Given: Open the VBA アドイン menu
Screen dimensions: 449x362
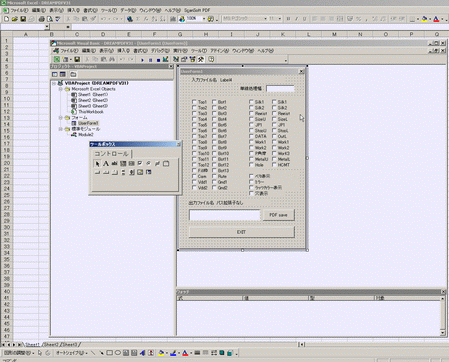Looking at the screenshot, I should coord(219,51).
